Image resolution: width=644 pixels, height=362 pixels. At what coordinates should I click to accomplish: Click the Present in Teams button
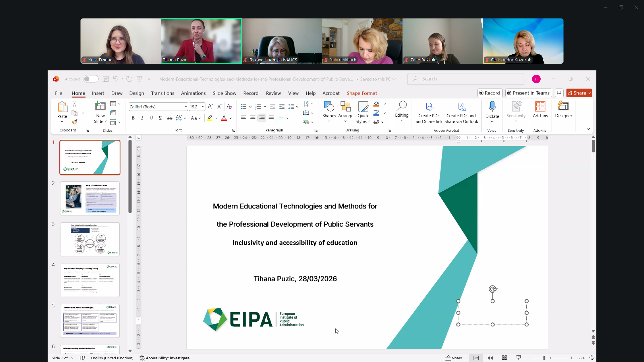coord(529,93)
